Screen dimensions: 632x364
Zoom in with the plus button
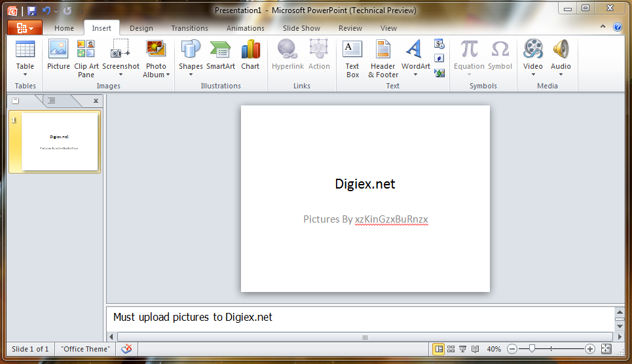pyautogui.click(x=589, y=349)
